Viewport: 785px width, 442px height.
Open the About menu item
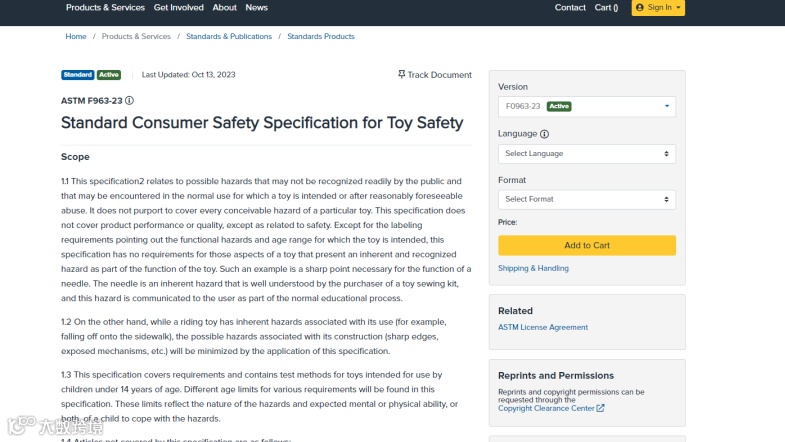pyautogui.click(x=225, y=7)
